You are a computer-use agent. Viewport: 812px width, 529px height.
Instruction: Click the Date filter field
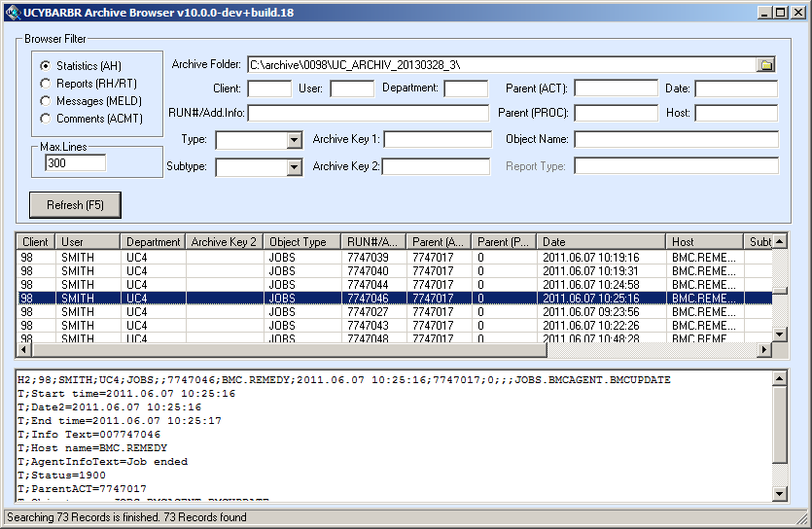[736, 88]
